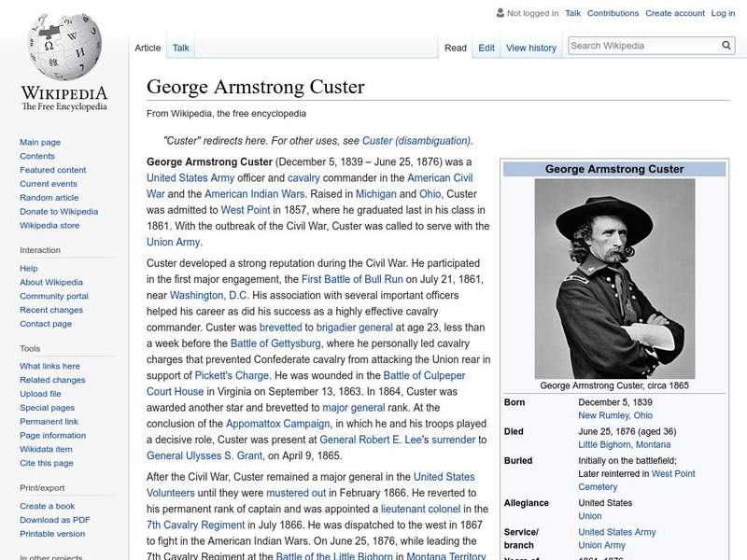Open the Custer (disambiguation) link
Image resolution: width=747 pixels, height=560 pixels.
click(416, 140)
